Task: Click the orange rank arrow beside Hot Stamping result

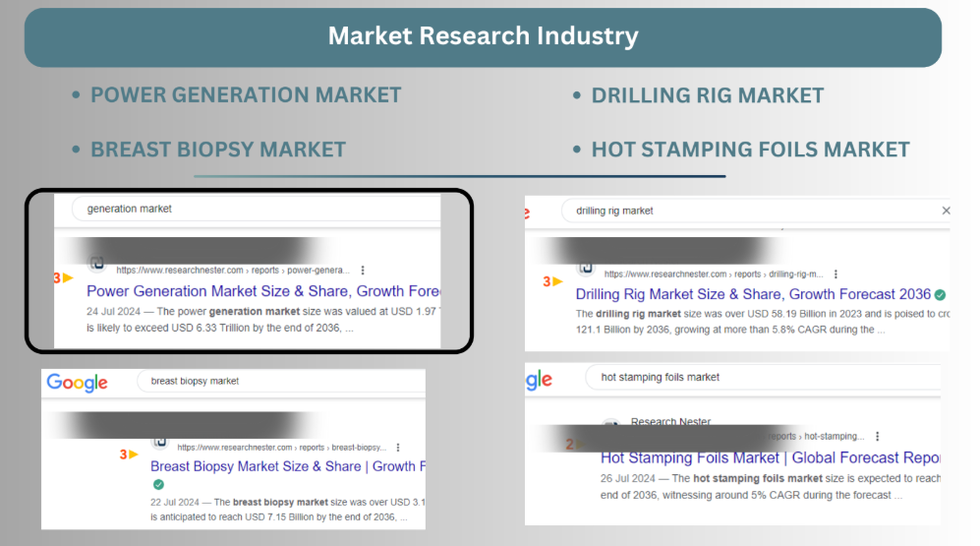Action: [x=576, y=444]
